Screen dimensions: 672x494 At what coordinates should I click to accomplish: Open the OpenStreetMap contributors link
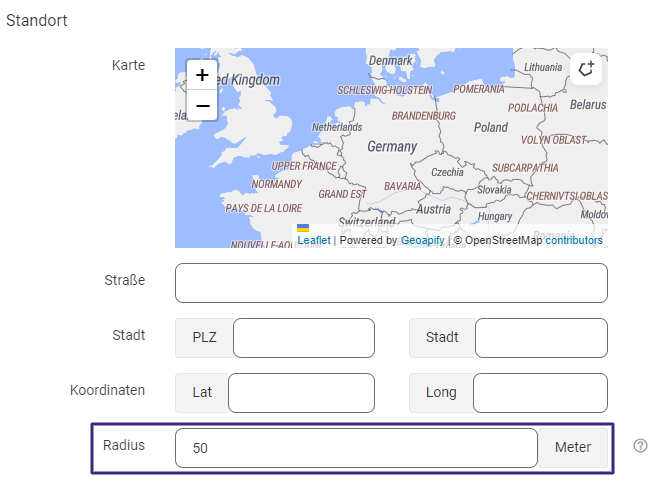(x=573, y=240)
